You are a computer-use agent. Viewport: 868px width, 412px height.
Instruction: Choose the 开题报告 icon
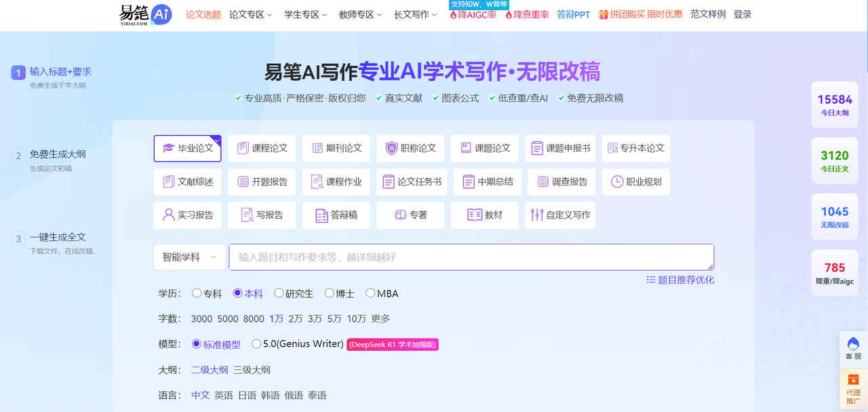(x=243, y=182)
